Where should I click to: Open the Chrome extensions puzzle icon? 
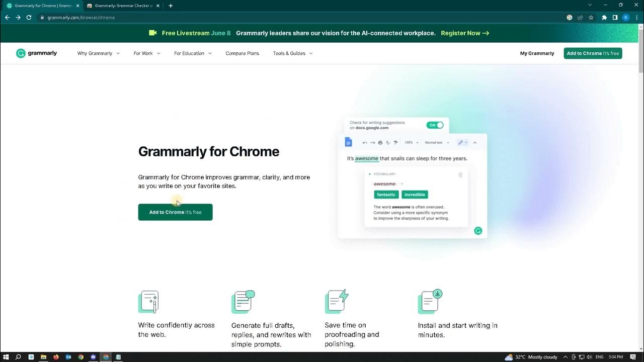(x=604, y=17)
